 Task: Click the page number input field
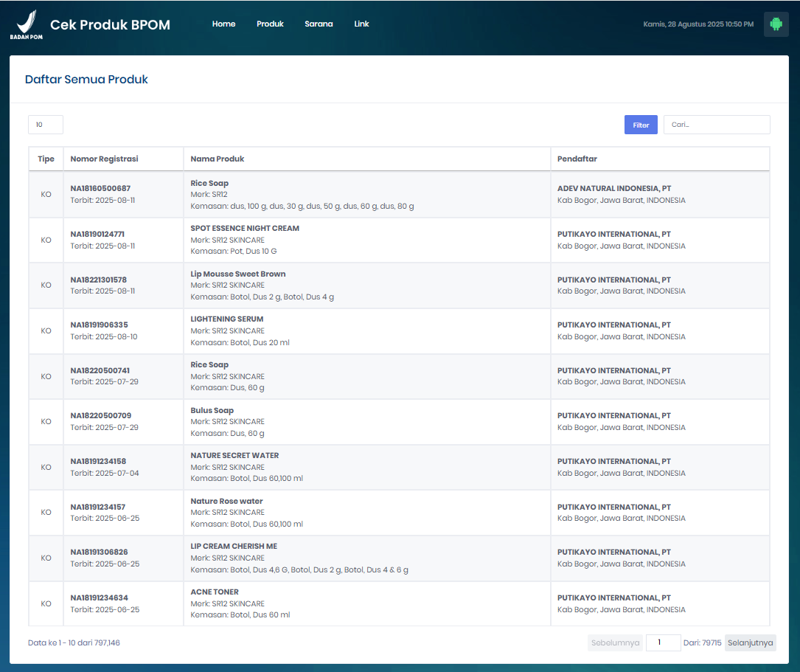pos(663,642)
